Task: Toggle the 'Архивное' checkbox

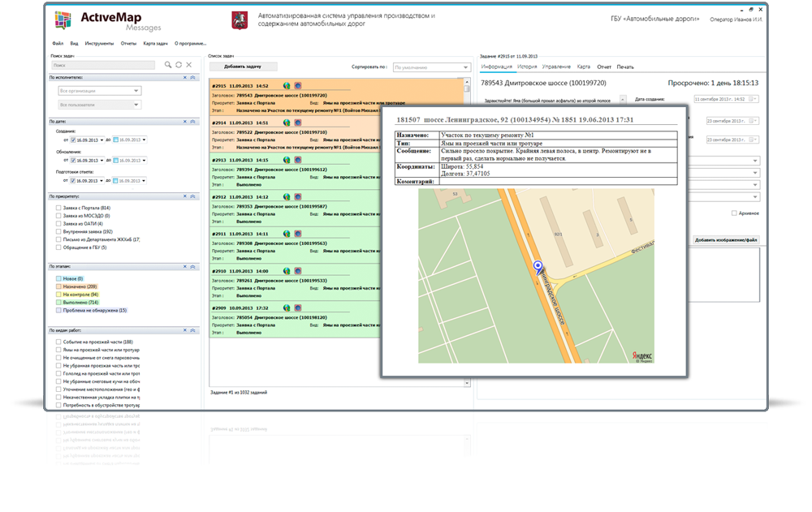Action: pyautogui.click(x=734, y=213)
